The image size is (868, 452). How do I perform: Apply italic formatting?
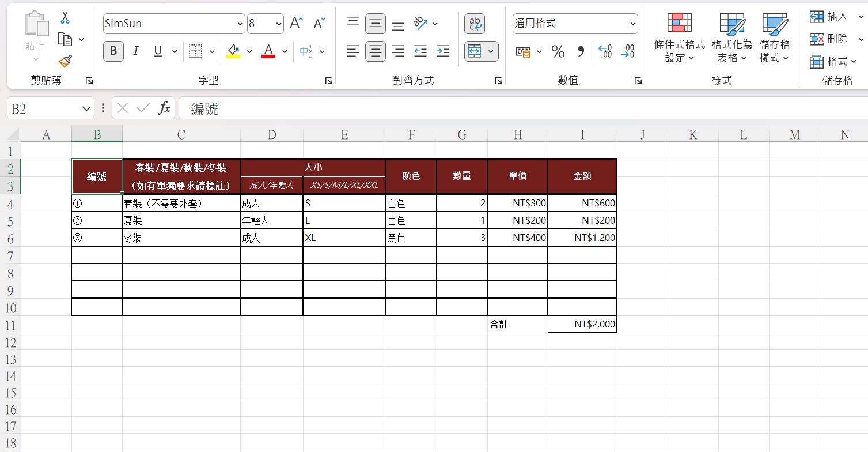pos(135,51)
